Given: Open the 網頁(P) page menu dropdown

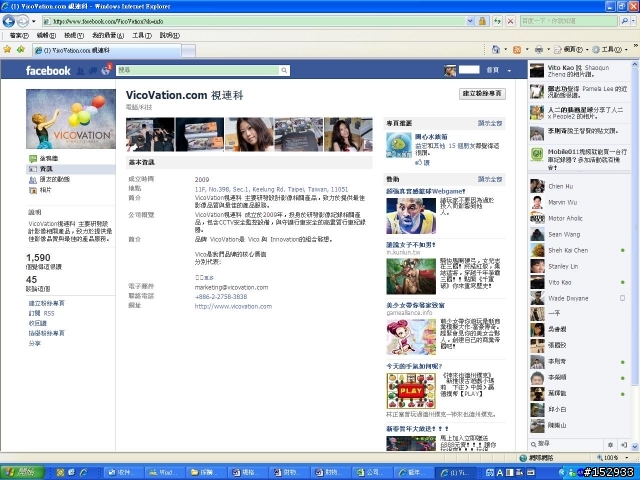Looking at the screenshot, I should [x=571, y=50].
